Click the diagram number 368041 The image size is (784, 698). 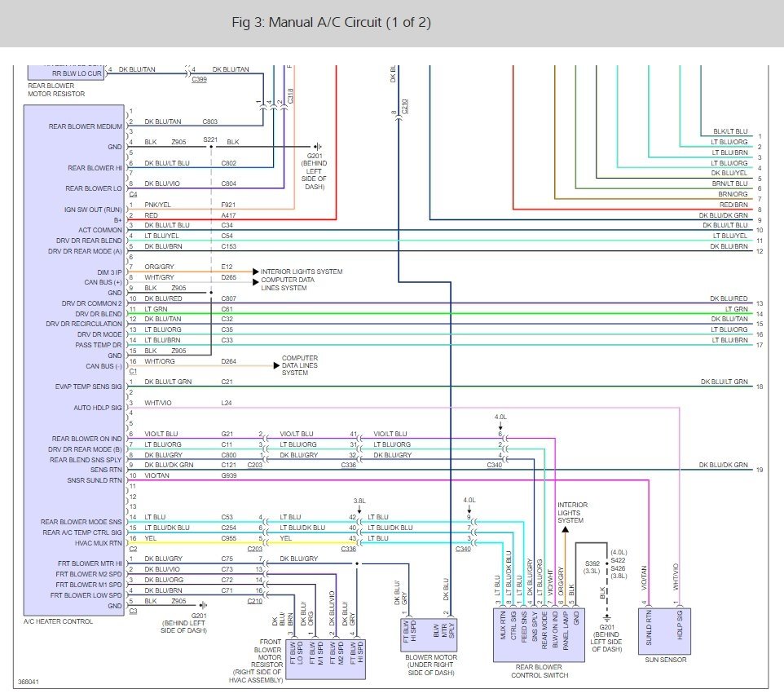(28, 682)
